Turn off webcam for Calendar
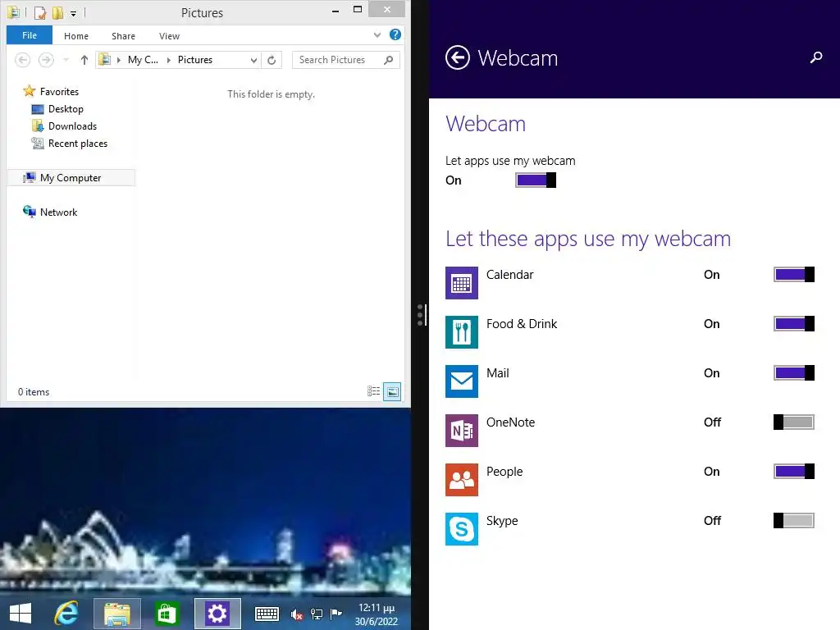Screen dimensions: 840x630 click(794, 274)
